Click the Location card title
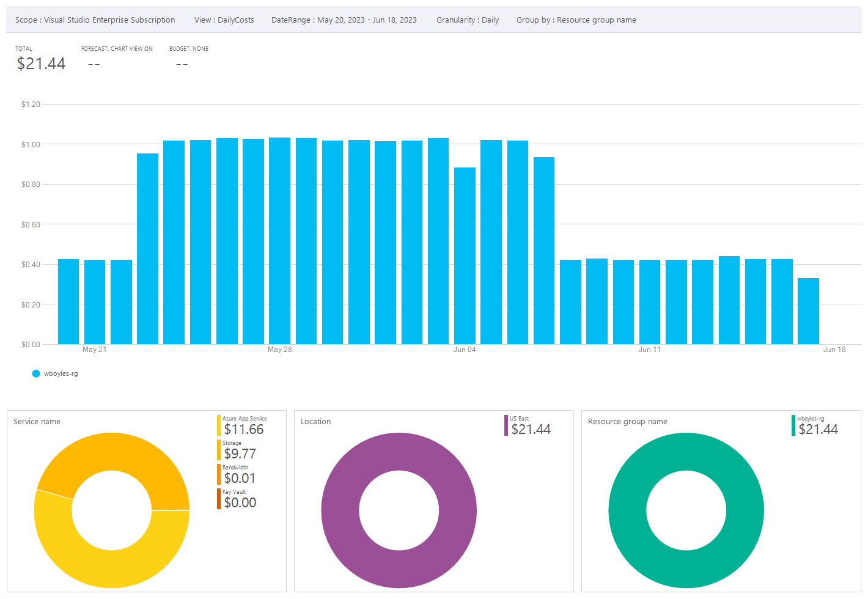 (315, 422)
